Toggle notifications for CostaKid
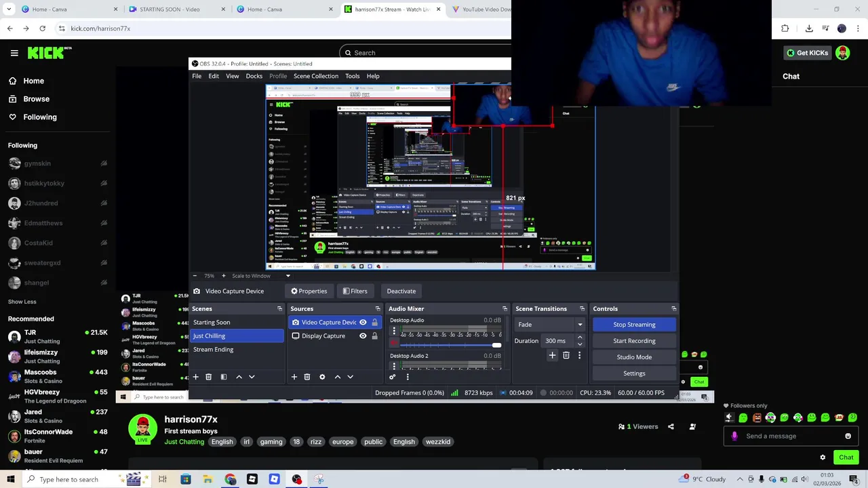Viewport: 868px width, 488px height. click(104, 243)
